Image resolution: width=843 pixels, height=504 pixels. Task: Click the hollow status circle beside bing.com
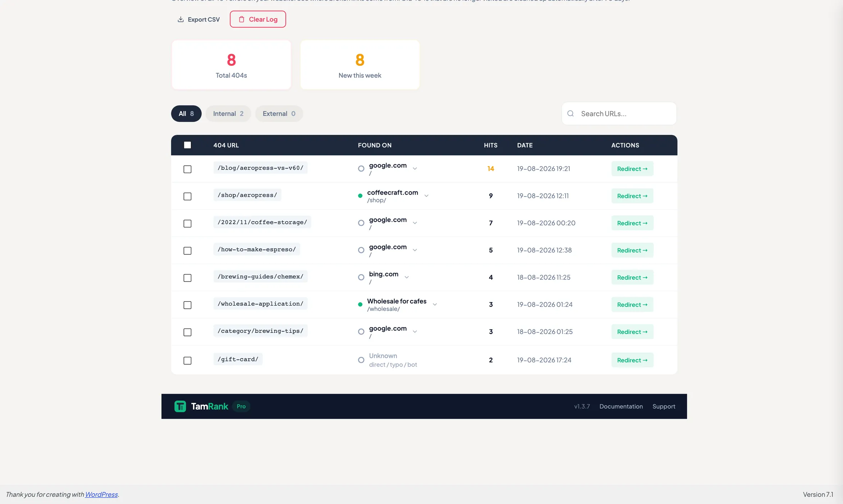(x=361, y=277)
